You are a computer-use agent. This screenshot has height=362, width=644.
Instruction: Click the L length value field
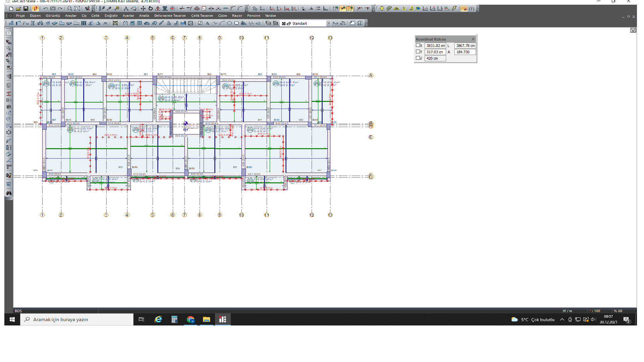[x=465, y=46]
